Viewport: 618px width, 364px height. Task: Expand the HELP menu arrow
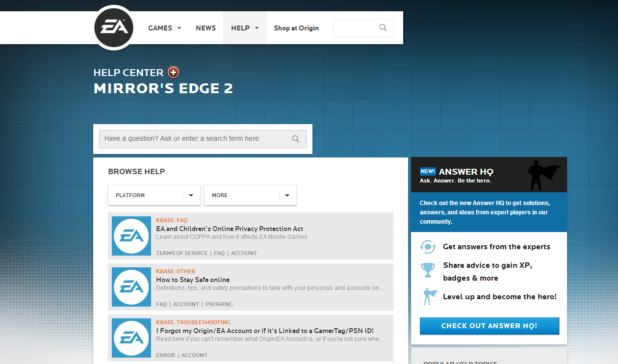pos(257,28)
